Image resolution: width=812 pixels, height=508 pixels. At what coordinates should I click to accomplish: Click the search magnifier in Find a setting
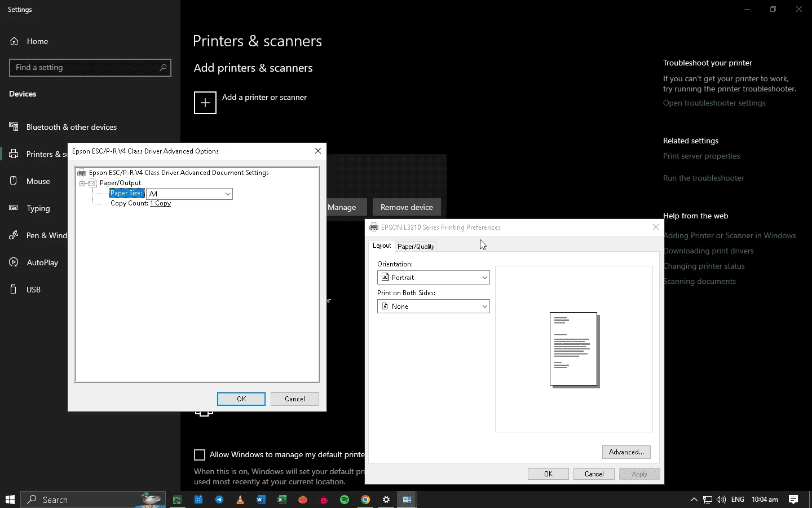(163, 68)
